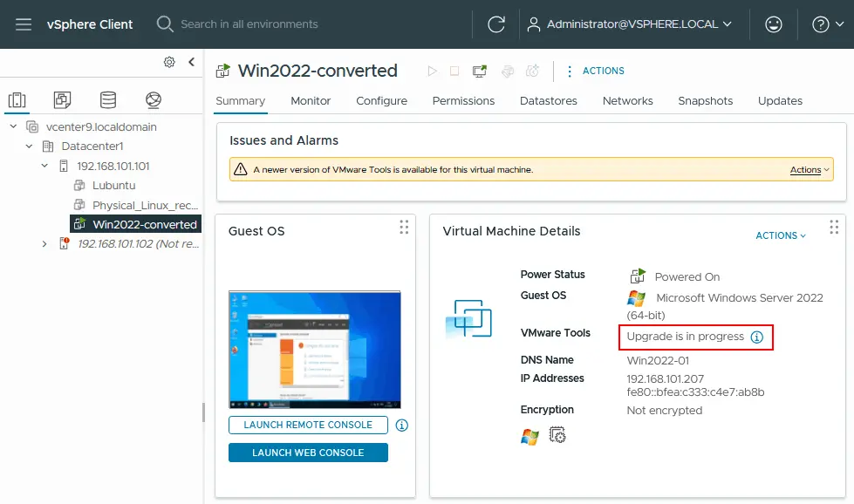
Task: Open the Summary tab
Action: 240,100
